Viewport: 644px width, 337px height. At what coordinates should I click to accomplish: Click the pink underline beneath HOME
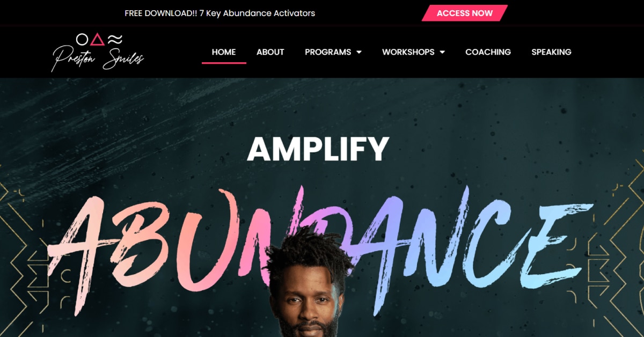point(224,63)
